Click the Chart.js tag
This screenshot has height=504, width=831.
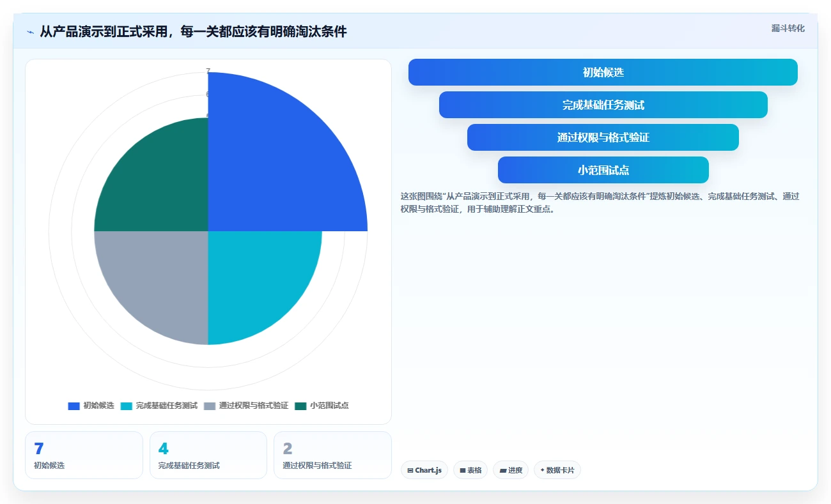(424, 470)
